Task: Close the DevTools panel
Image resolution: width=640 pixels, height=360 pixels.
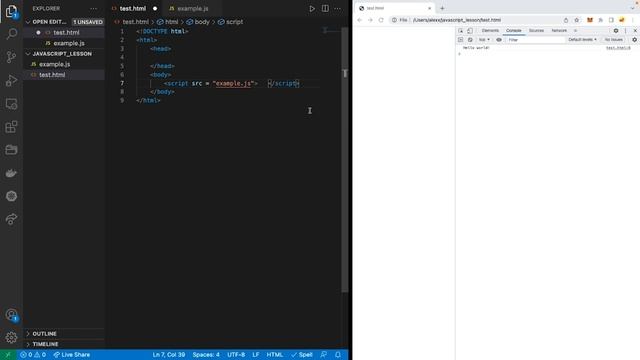Action: 635,31
